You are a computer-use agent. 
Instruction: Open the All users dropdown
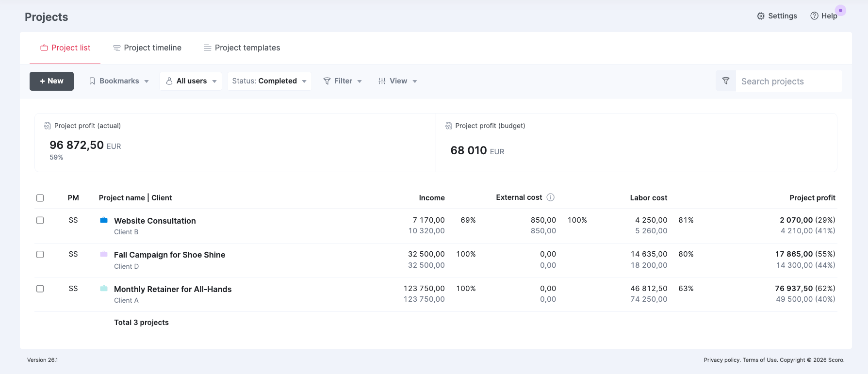[191, 81]
